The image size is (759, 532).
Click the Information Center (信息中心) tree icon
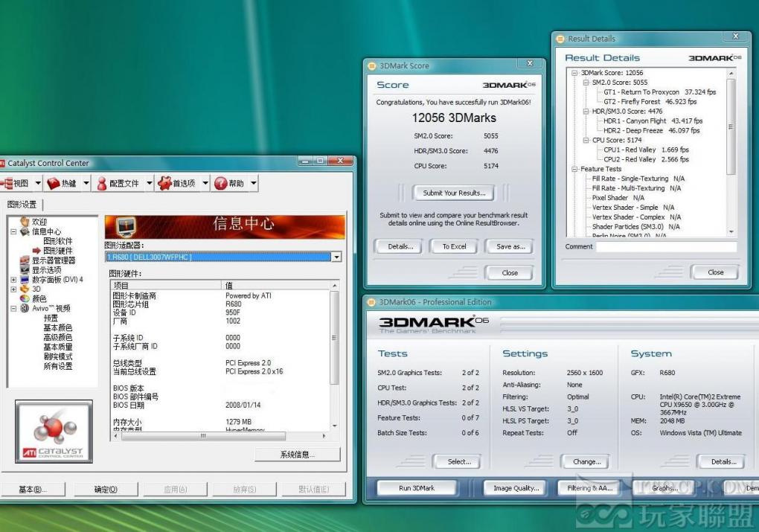point(25,231)
